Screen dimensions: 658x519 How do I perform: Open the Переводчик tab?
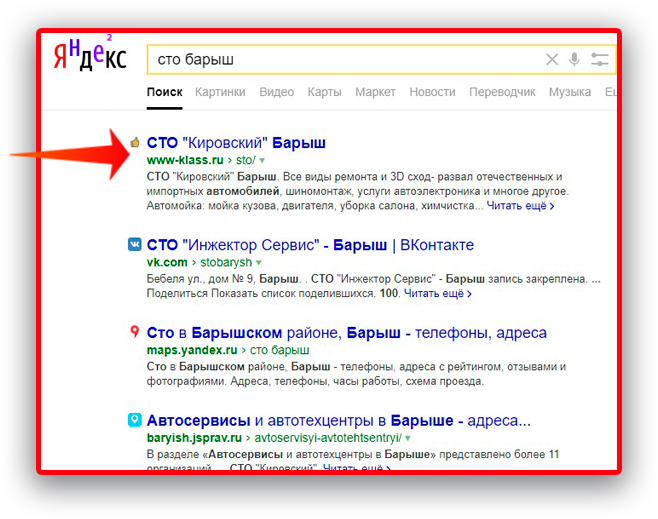point(502,92)
